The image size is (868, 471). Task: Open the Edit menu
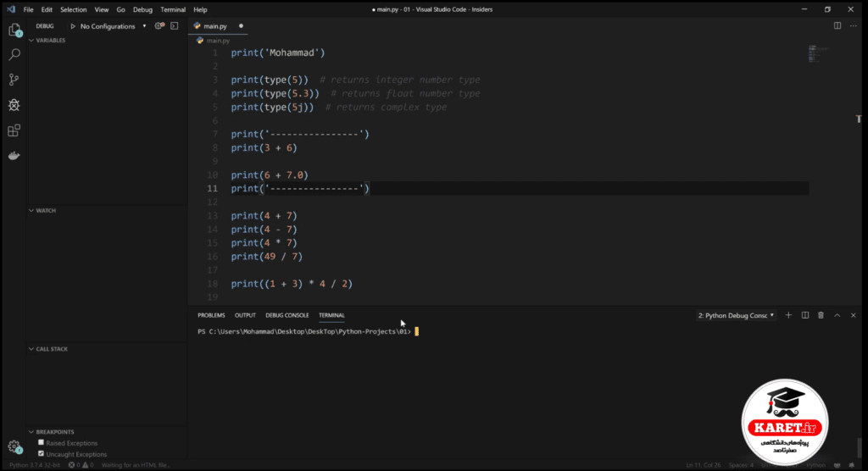point(47,9)
